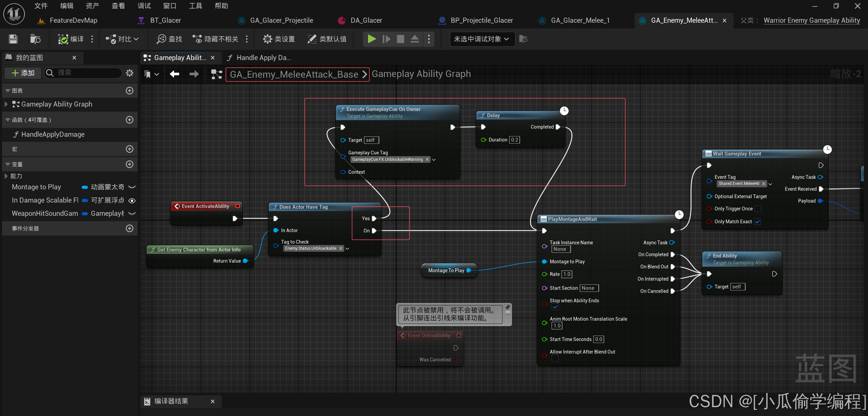Image resolution: width=868 pixels, height=416 pixels.
Task: Add new variable with plus icon
Action: pyautogui.click(x=130, y=164)
